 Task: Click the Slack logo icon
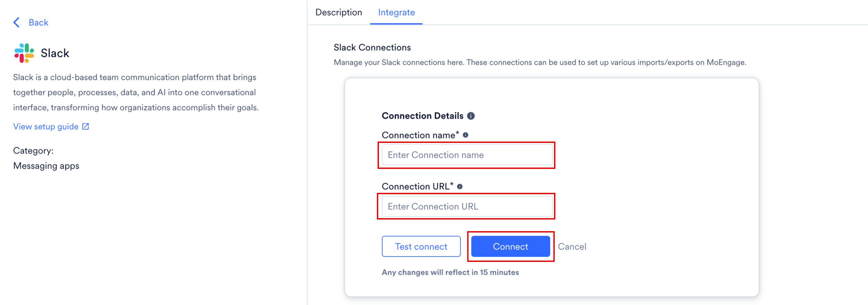click(24, 53)
